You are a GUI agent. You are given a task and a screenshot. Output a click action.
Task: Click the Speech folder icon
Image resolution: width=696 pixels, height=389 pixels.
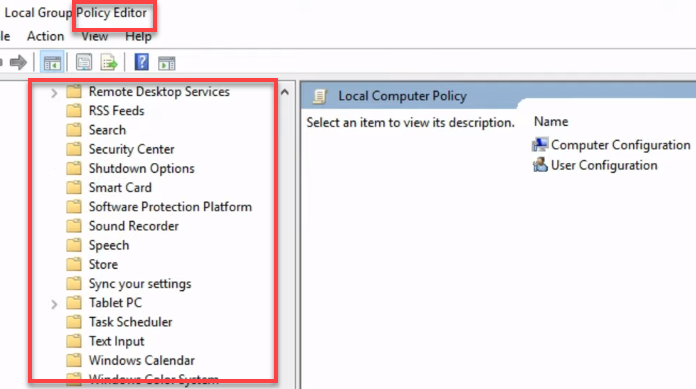click(74, 245)
